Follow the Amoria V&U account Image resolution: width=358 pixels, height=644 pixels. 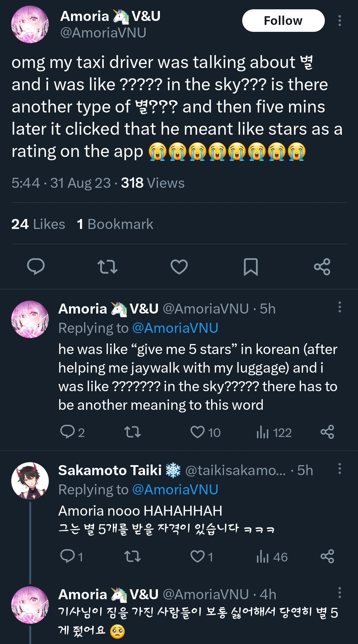283,21
